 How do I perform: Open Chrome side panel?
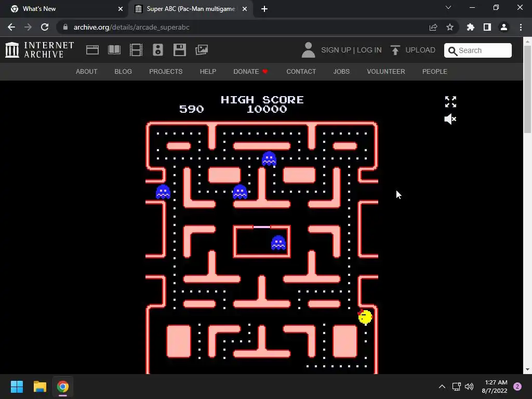click(487, 27)
